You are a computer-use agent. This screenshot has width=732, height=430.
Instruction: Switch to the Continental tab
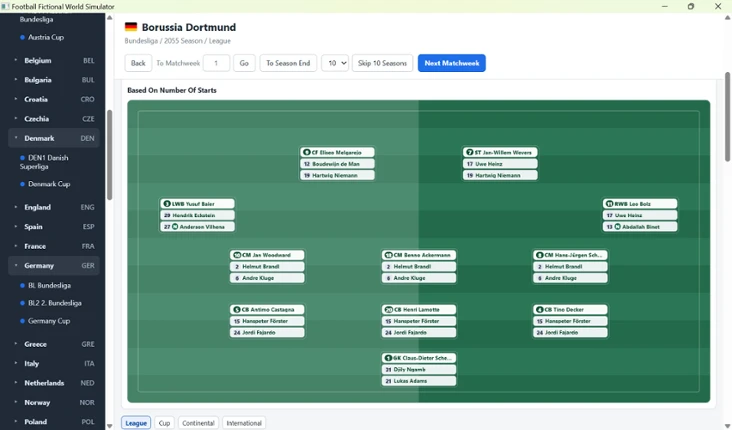198,423
